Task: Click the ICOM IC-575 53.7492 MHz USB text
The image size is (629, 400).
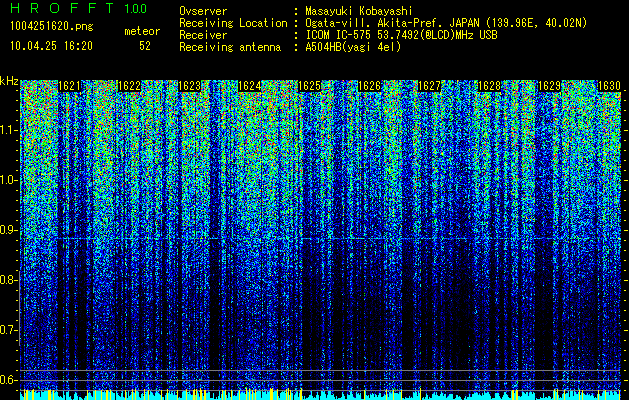Action: click(x=401, y=35)
